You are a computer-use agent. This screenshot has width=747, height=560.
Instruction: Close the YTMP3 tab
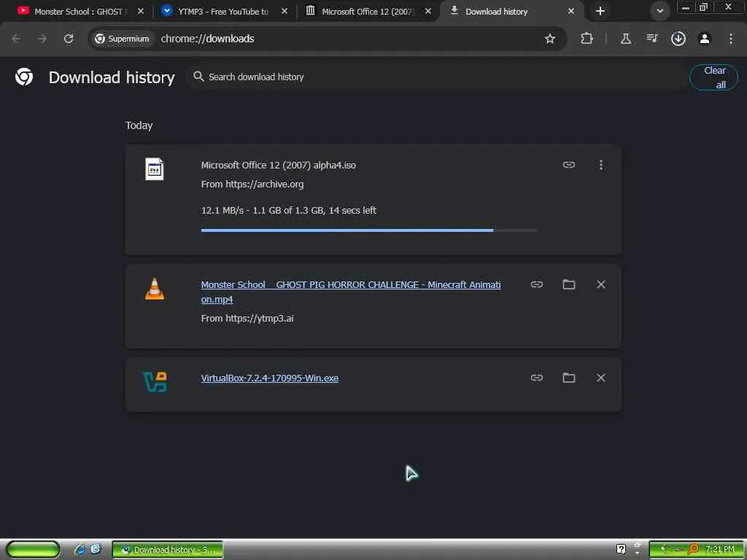point(285,11)
